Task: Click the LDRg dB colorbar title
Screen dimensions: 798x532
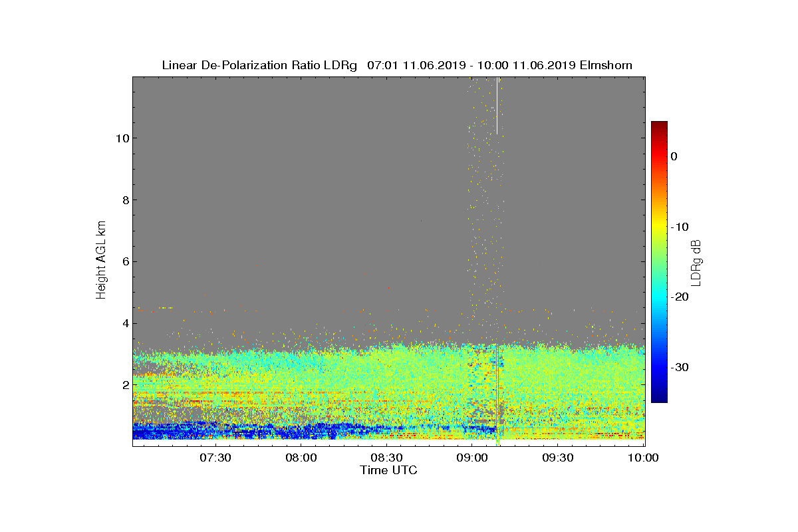Action: coord(697,262)
